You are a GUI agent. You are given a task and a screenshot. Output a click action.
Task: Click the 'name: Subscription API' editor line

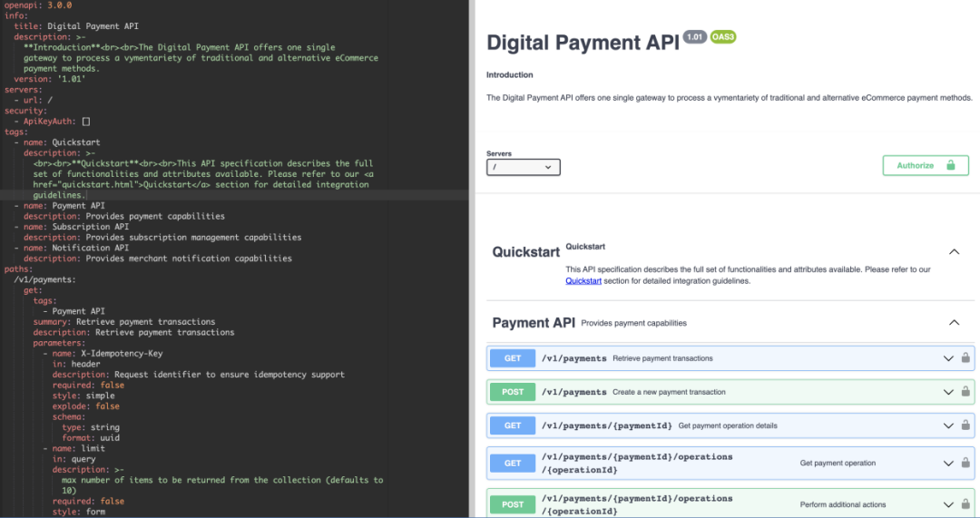72,227
